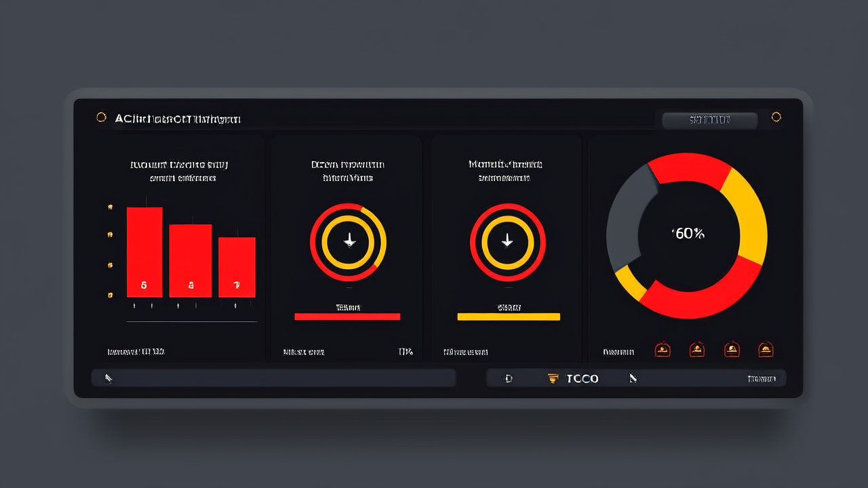The height and width of the screenshot is (488, 868).
Task: Click the red progress bar under first gauge
Action: coord(347,317)
